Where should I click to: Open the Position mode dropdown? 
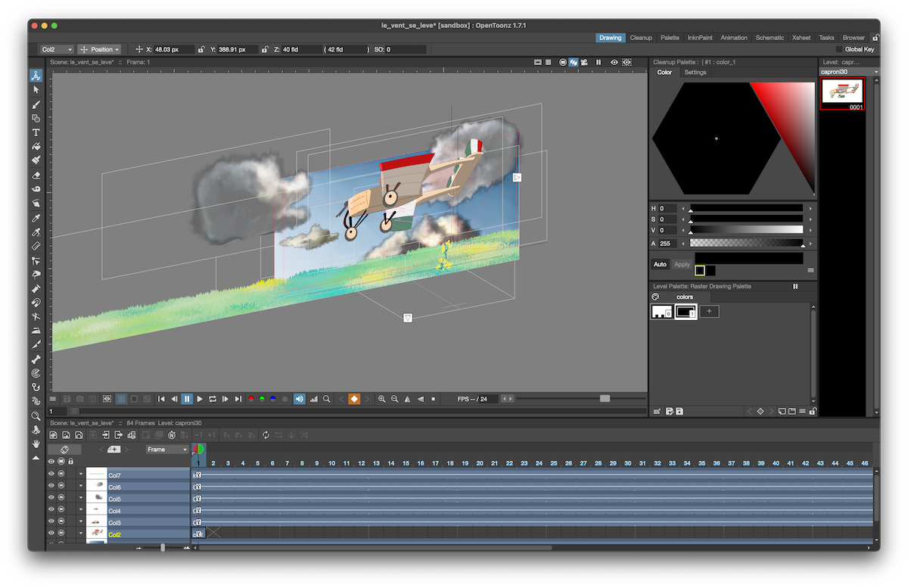coord(99,49)
